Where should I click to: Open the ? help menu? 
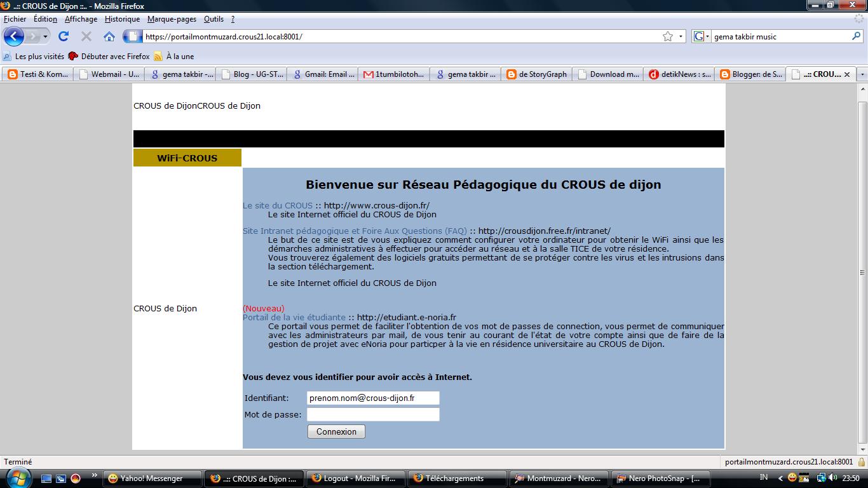[x=233, y=19]
